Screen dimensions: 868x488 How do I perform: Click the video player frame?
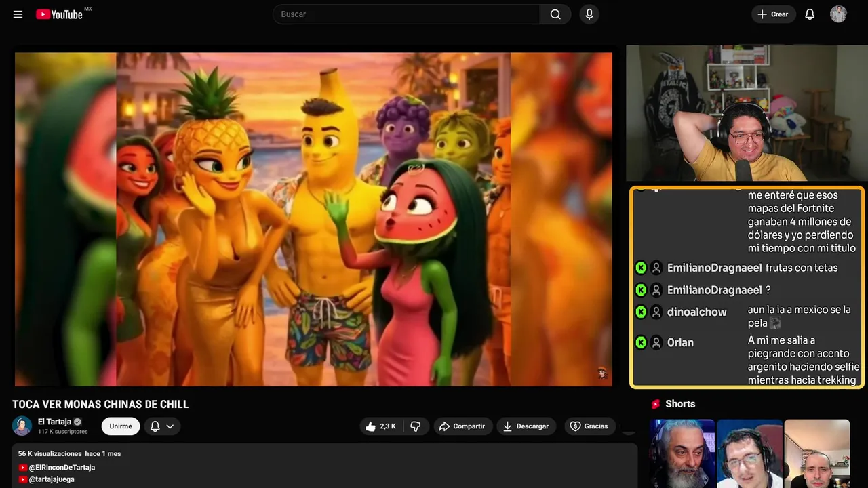(313, 219)
